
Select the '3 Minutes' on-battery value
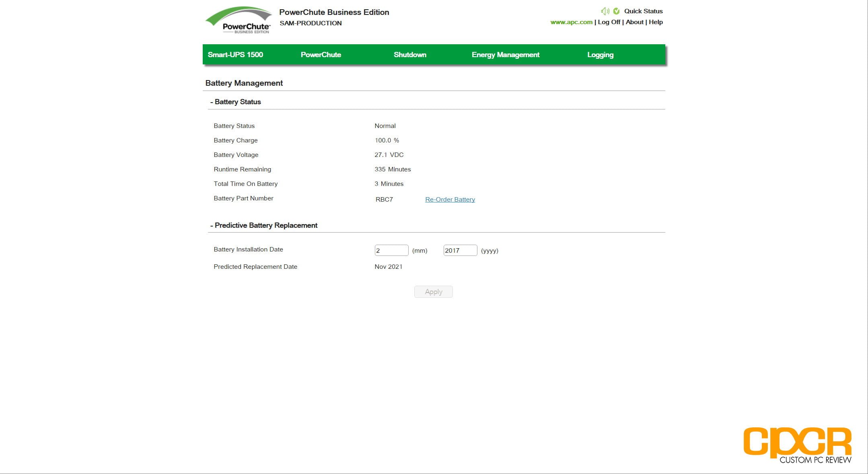[389, 184]
